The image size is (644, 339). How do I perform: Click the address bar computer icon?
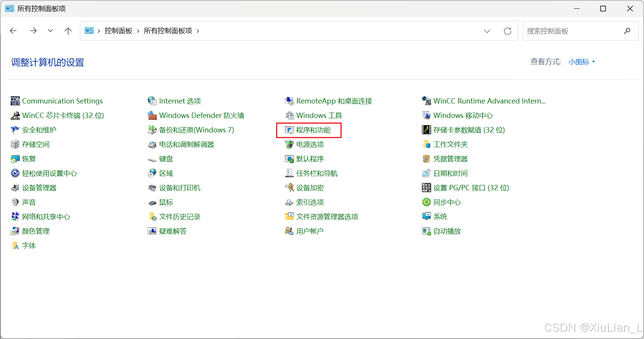point(89,30)
